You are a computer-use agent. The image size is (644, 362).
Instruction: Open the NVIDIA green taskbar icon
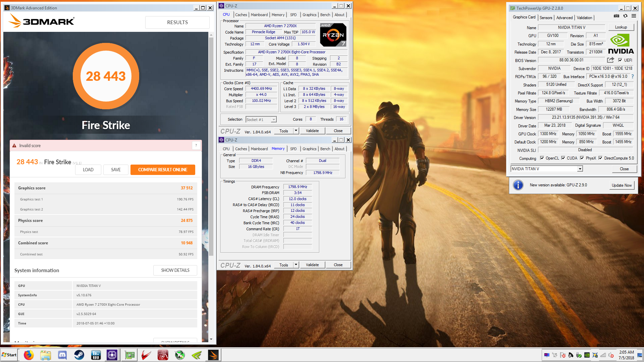pos(197,355)
